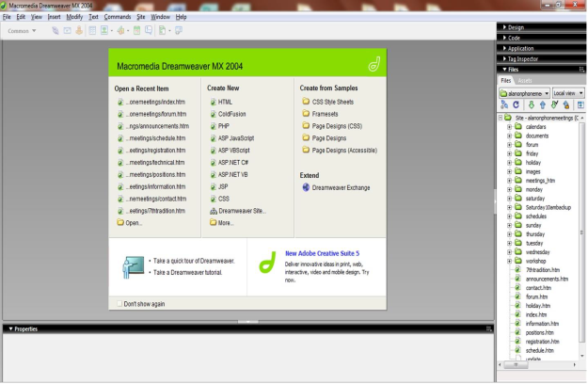Image resolution: width=588 pixels, height=384 pixels.
Task: Click the Date insert icon
Action: [x=136, y=31]
